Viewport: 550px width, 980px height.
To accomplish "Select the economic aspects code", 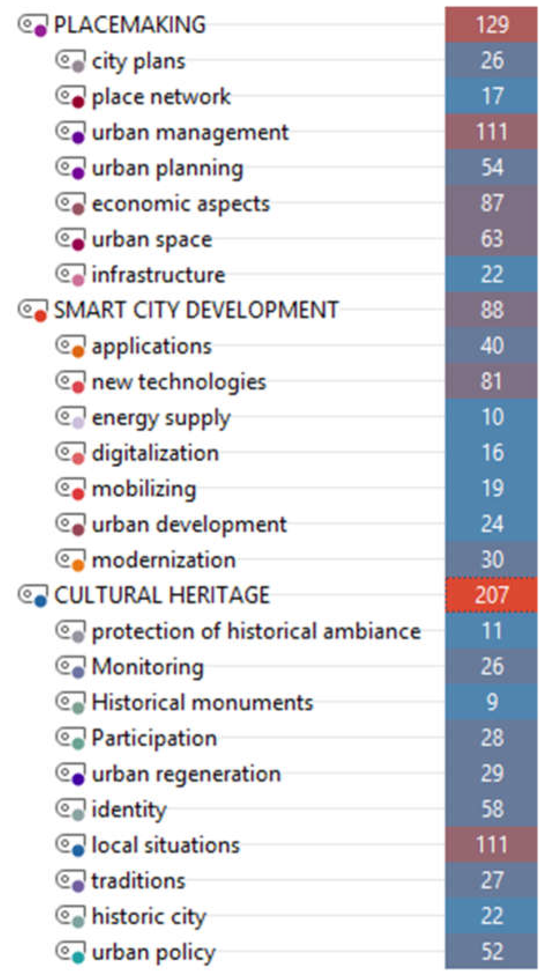I will click(181, 204).
